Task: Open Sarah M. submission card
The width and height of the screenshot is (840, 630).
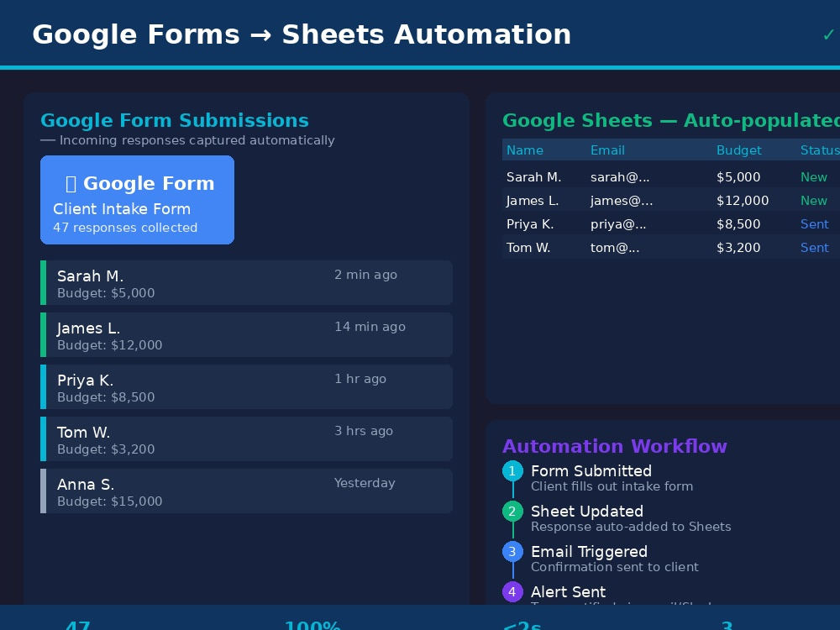Action: coord(246,283)
